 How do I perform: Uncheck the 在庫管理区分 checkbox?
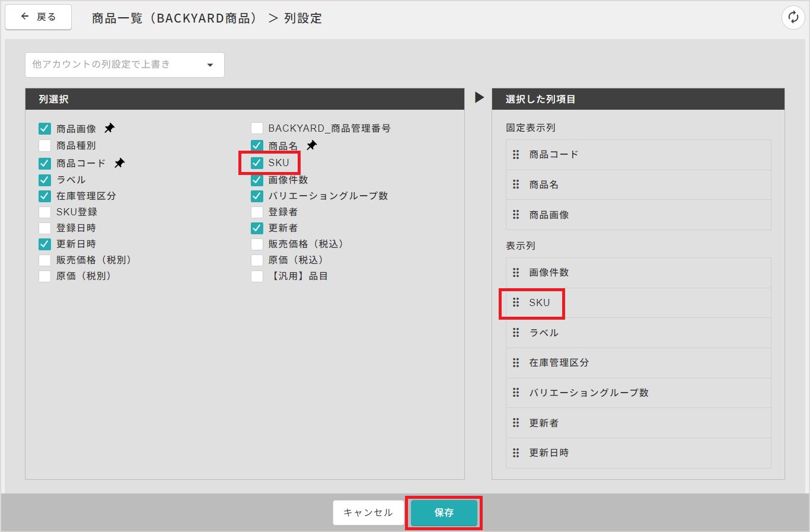[x=44, y=196]
